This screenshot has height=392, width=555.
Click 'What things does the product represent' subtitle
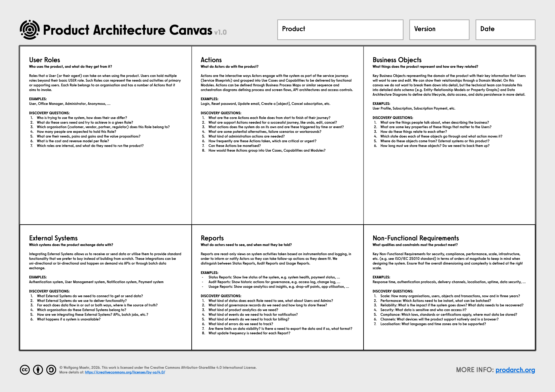pos(425,67)
